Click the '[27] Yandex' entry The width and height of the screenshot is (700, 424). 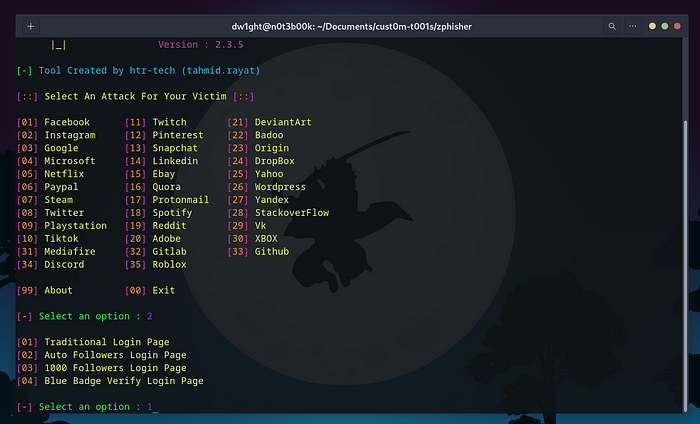[x=258, y=200]
